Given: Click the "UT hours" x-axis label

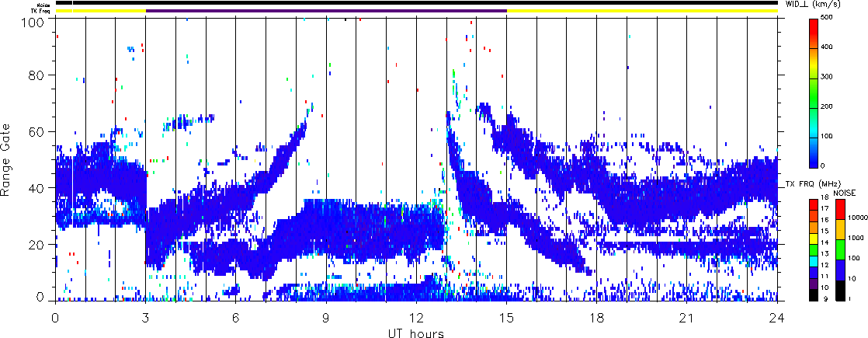Looking at the screenshot, I should (415, 333).
